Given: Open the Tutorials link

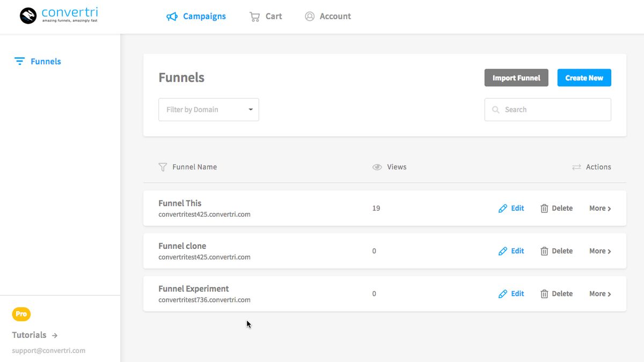Looking at the screenshot, I should pos(30,335).
